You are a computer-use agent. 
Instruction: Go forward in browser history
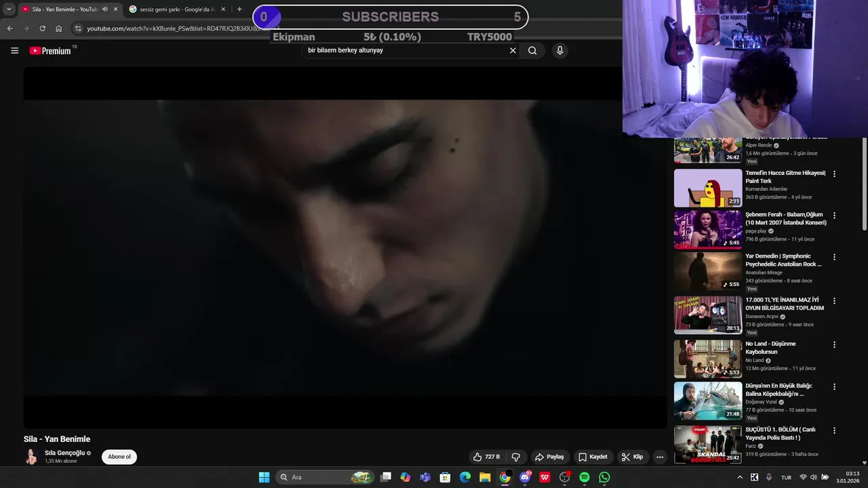pos(26,28)
